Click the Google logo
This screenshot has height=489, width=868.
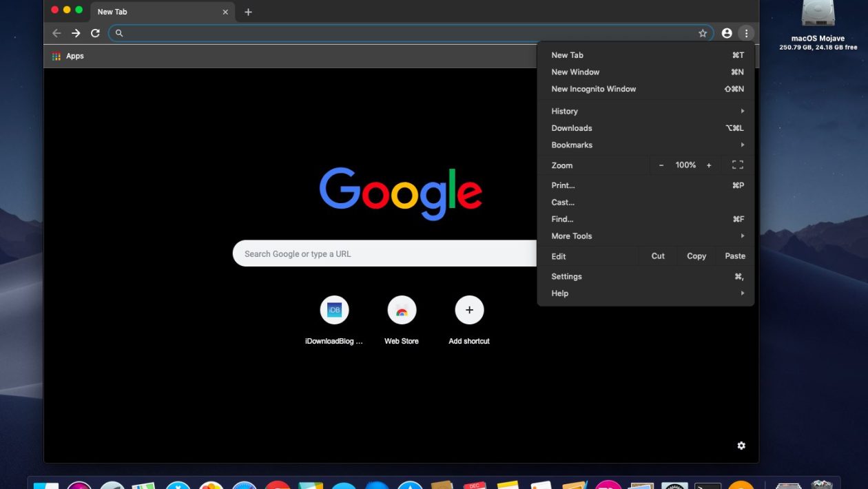400,194
